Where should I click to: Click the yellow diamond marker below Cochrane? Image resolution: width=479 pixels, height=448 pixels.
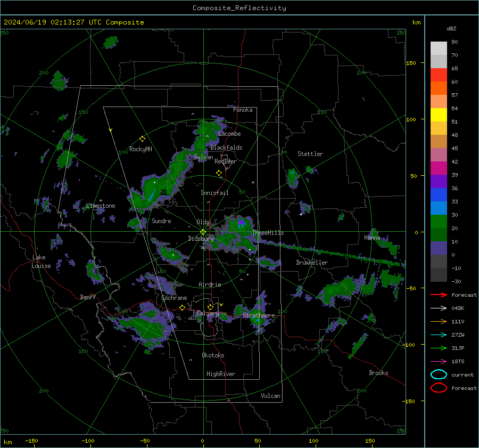point(183,308)
